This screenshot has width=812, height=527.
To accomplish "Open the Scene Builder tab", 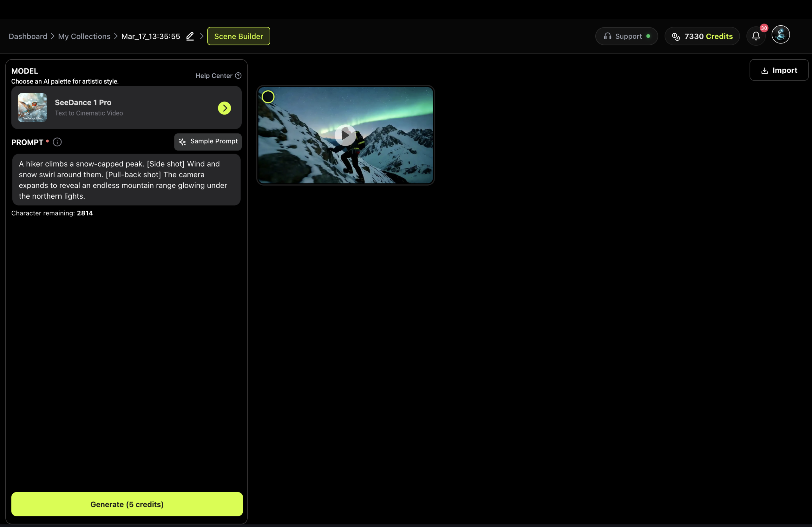I will (239, 36).
